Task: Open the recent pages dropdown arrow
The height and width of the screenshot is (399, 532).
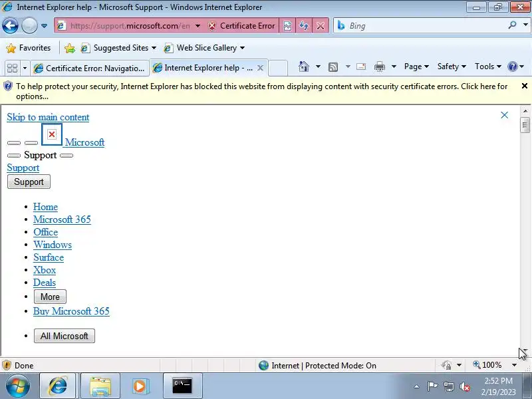Action: [x=44, y=26]
